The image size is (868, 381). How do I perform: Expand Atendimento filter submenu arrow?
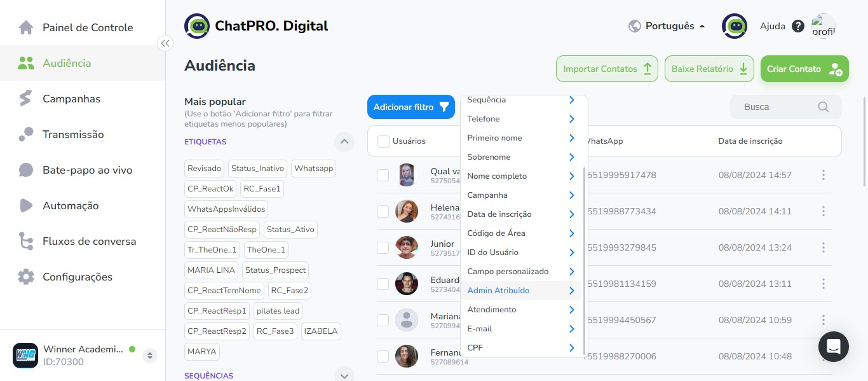[x=572, y=310]
